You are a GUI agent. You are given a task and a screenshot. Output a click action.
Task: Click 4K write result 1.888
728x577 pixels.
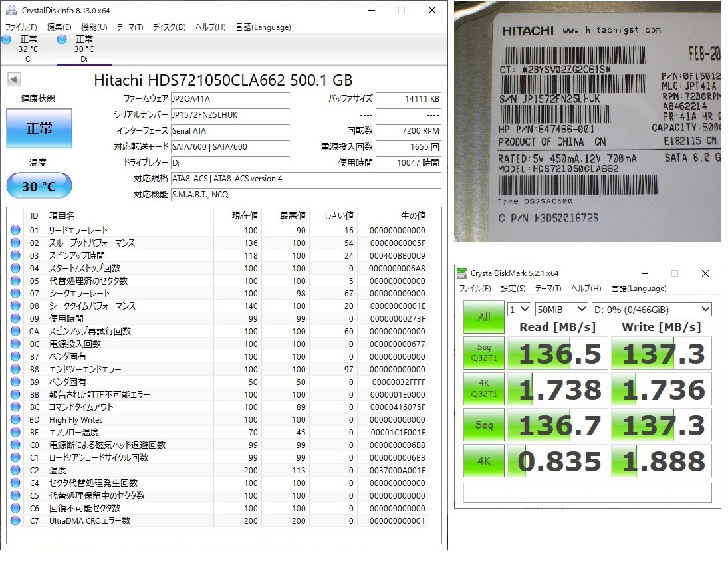point(661,461)
